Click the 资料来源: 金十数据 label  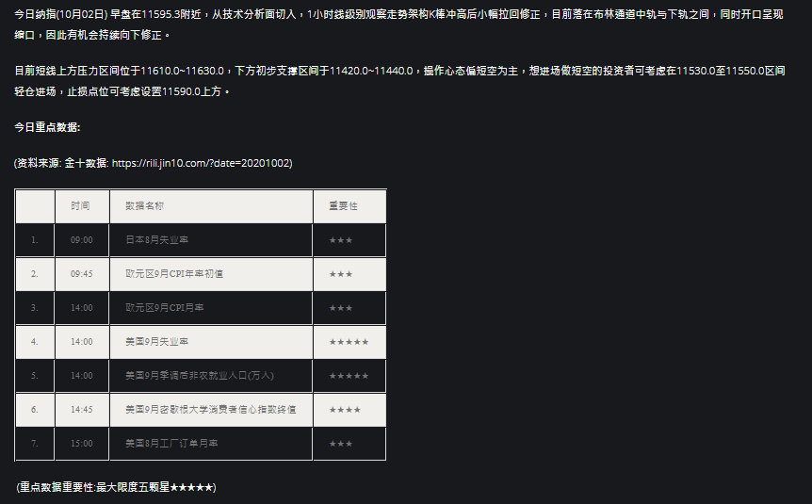point(61,163)
